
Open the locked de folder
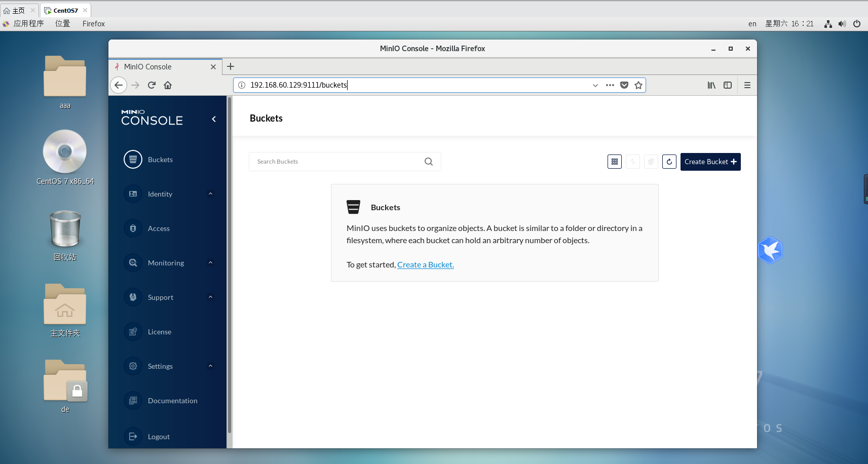tap(65, 386)
